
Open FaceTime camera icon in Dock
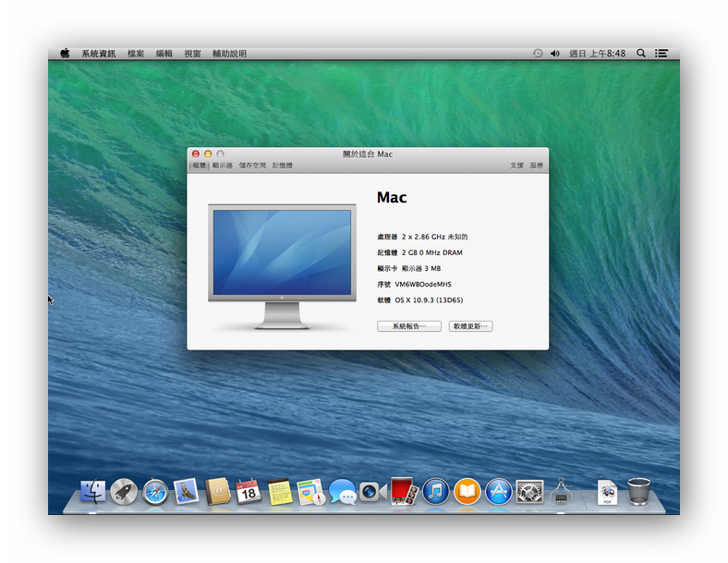pyautogui.click(x=373, y=492)
